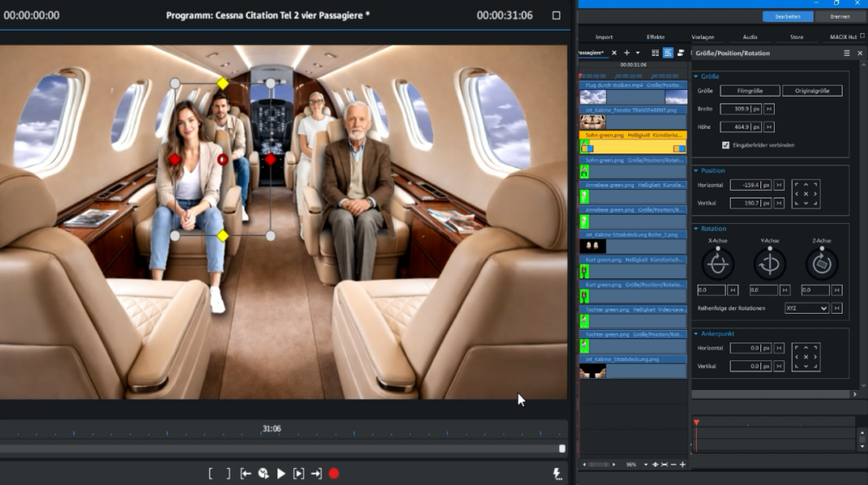Open the Größe/Position/Rotation panel menu icon
Screen dimensions: 868x485
point(847,53)
